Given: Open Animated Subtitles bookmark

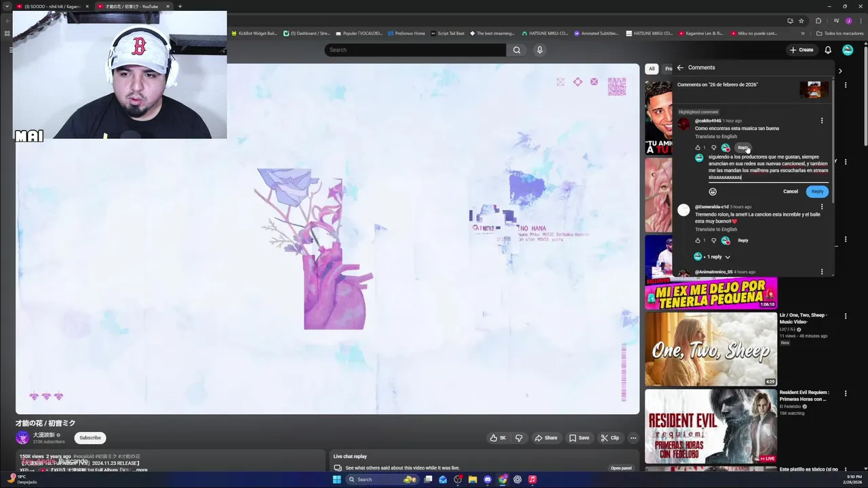Looking at the screenshot, I should point(596,33).
